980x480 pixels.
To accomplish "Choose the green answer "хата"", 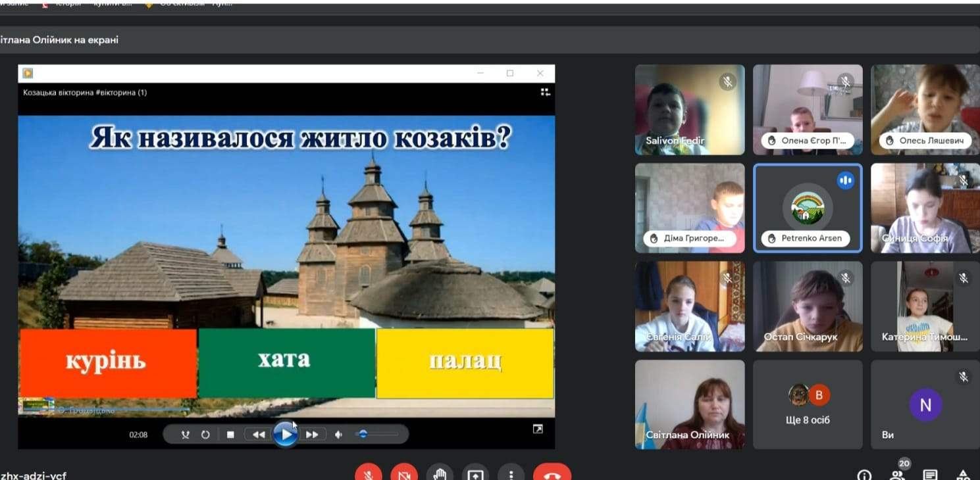I will tap(286, 363).
